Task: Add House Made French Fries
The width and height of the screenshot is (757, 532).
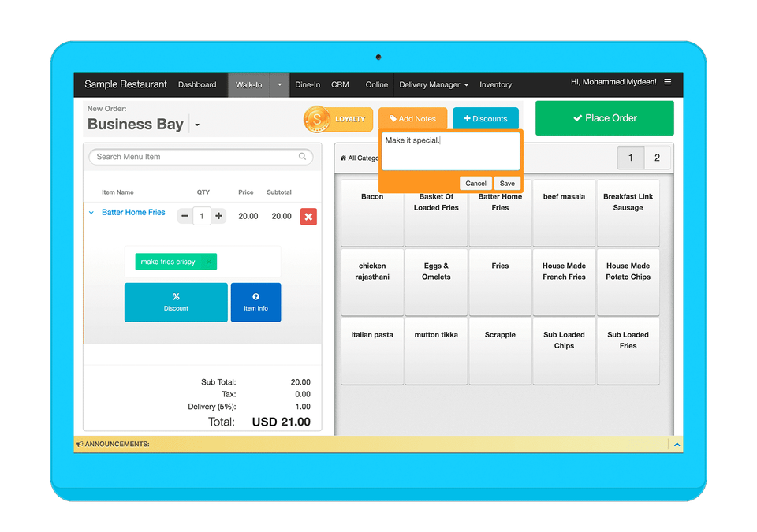Action: [564, 282]
